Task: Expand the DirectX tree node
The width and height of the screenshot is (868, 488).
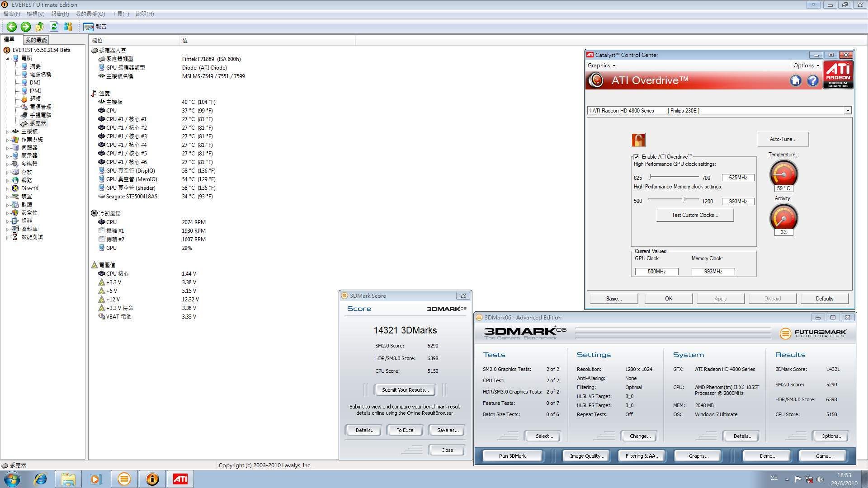Action: (8, 188)
